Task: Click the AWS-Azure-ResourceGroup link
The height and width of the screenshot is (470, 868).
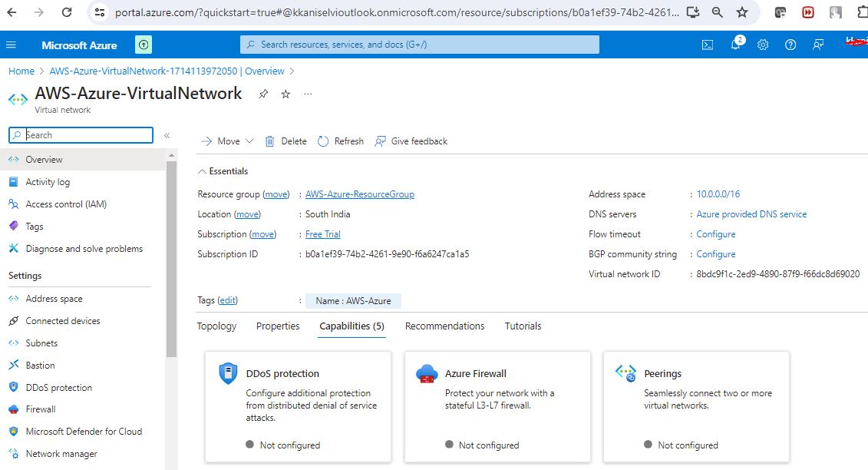Action: coord(359,194)
